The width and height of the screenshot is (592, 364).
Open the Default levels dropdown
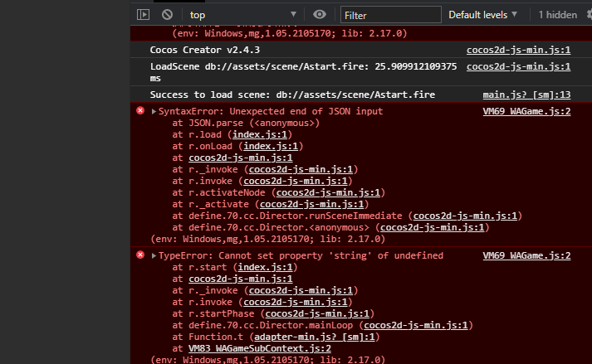[x=482, y=15]
